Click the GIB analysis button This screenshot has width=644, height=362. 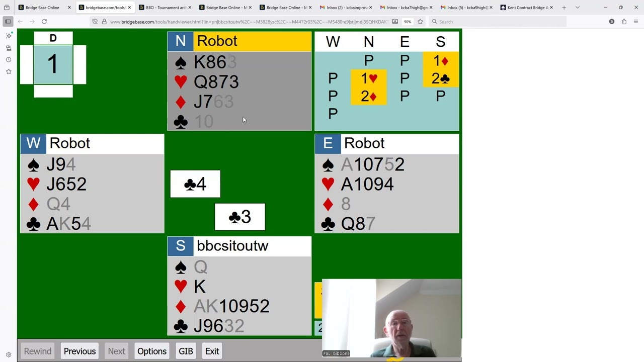pos(186,351)
